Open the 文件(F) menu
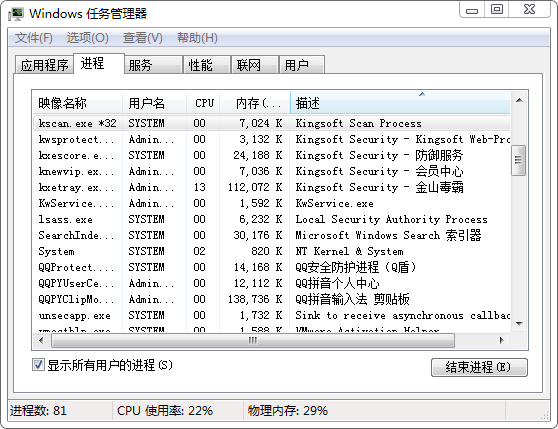The image size is (558, 429). coord(34,38)
